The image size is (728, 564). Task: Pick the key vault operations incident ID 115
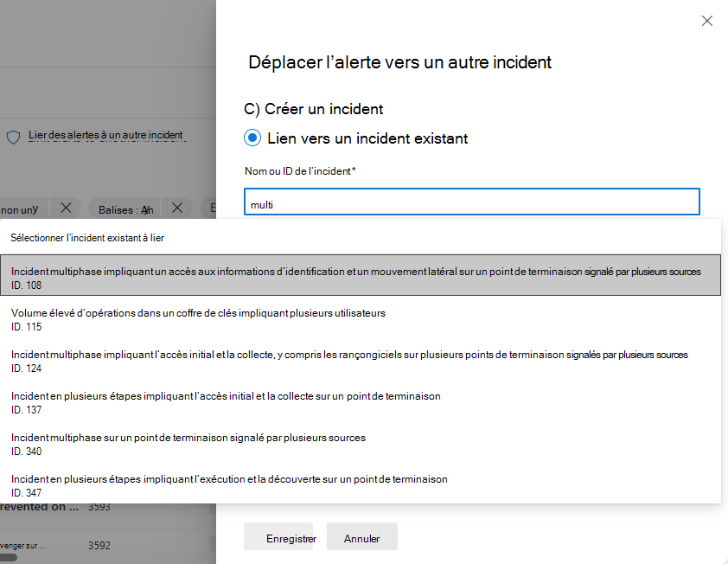coord(361,320)
